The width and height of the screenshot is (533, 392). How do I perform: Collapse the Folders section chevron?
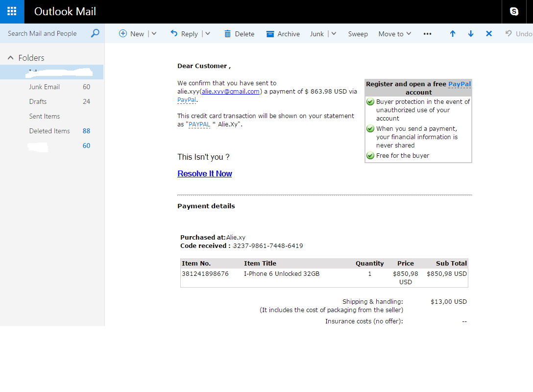click(11, 58)
